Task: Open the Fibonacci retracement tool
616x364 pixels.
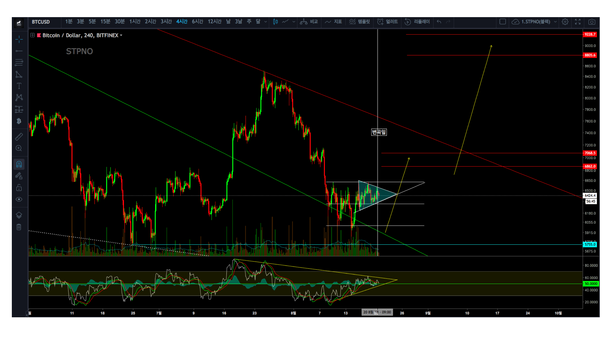Action: 19,62
